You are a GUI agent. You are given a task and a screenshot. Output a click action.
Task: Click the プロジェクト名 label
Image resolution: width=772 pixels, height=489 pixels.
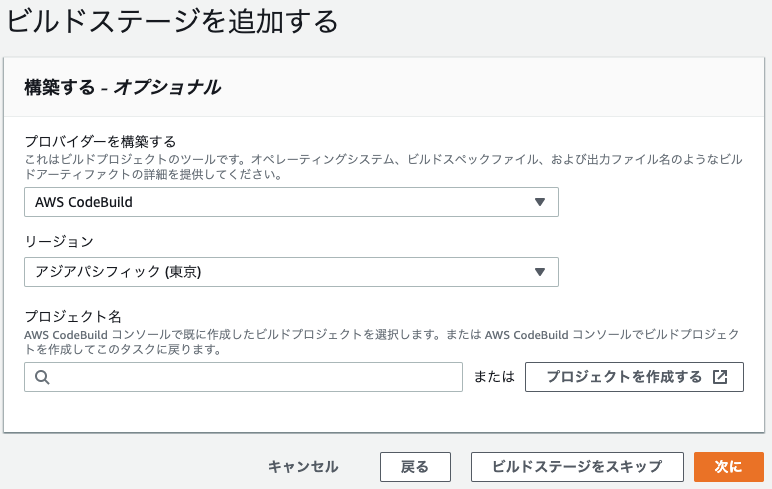click(x=73, y=316)
